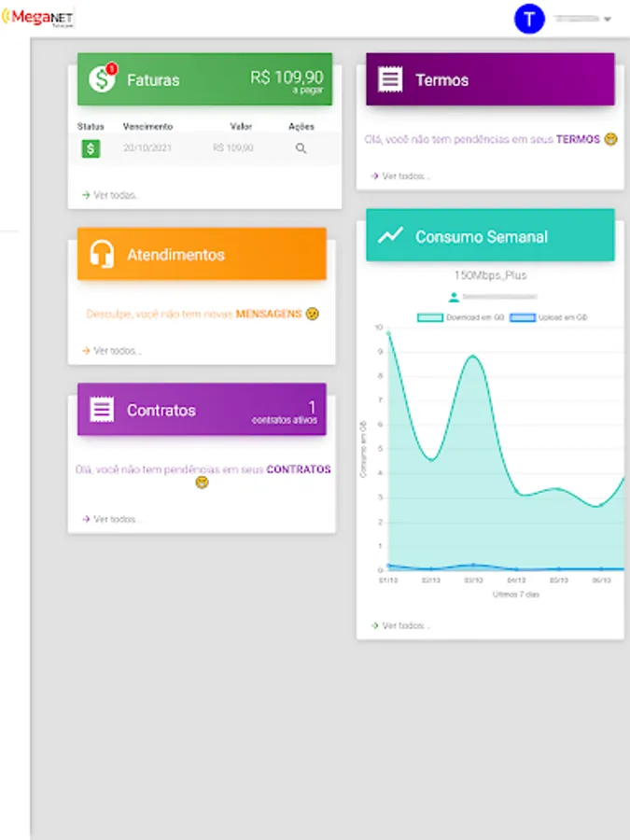Open the Termos card header
630x840 pixels.
point(490,78)
